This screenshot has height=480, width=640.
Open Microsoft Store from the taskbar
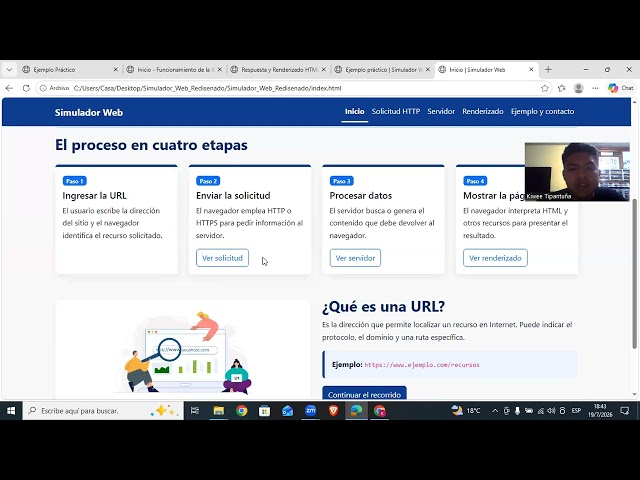click(264, 411)
